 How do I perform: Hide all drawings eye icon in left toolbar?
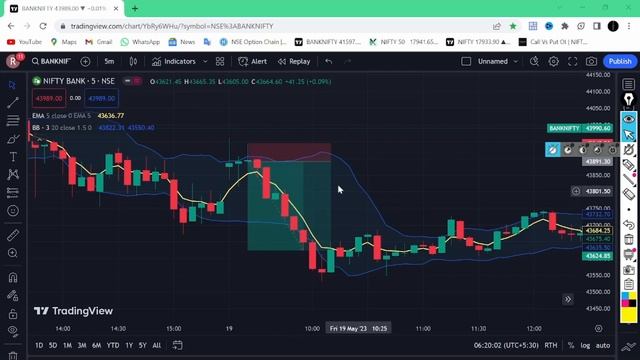tap(13, 331)
